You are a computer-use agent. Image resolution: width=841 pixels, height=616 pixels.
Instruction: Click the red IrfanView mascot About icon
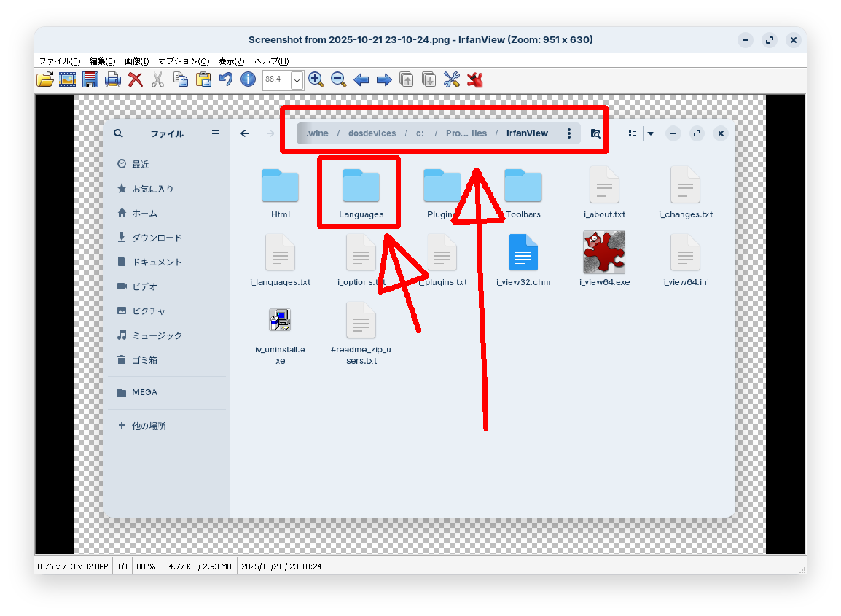click(x=475, y=79)
